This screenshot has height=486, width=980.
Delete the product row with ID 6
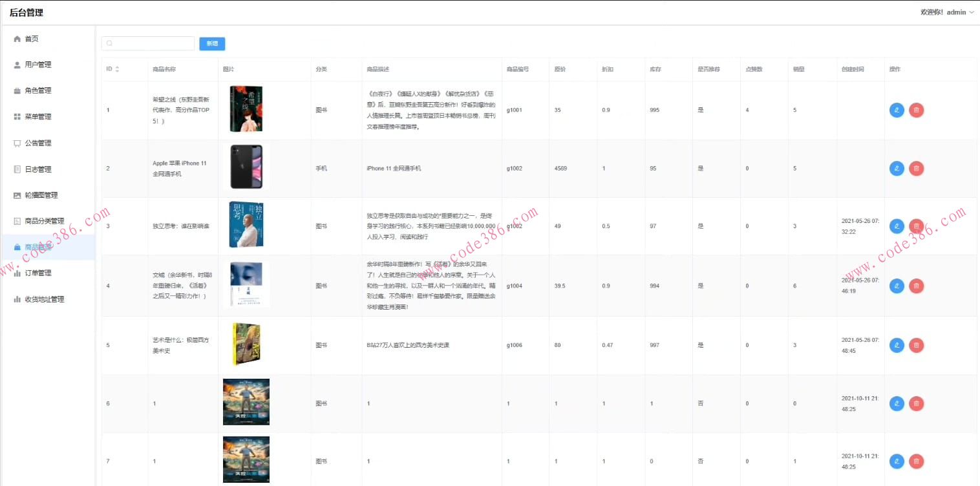pyautogui.click(x=916, y=404)
